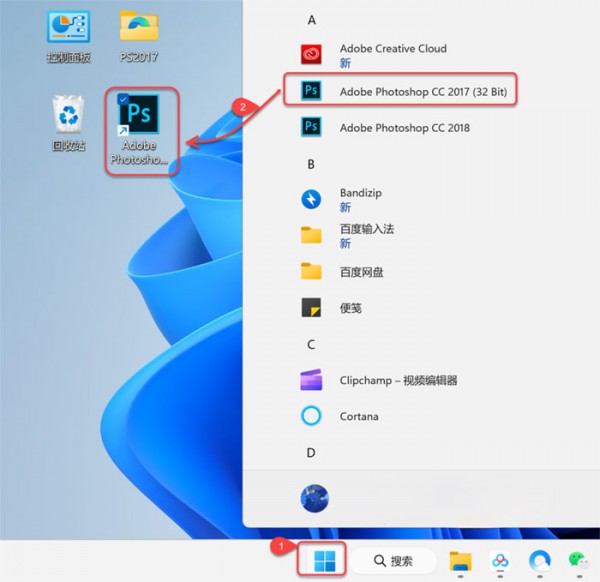Image resolution: width=600 pixels, height=582 pixels.
Task: Click the Photoshop CC 2017 Ps icon
Action: point(311,91)
